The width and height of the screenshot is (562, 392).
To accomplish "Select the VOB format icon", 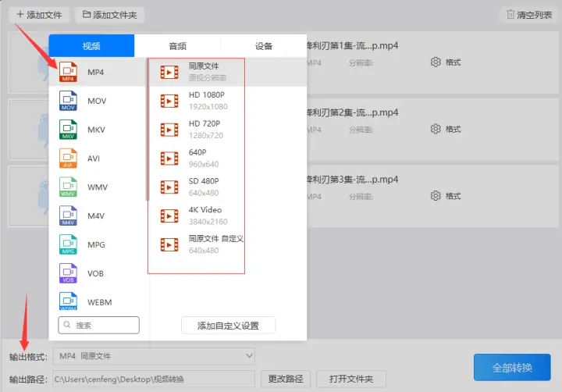I will pos(68,273).
